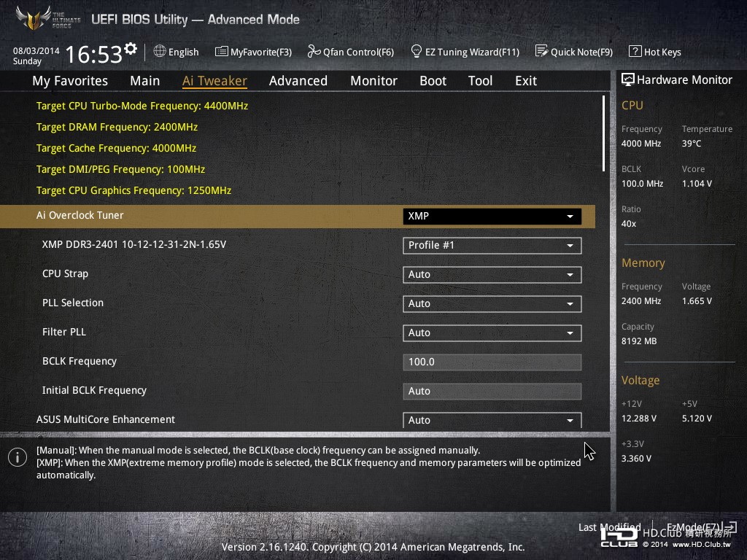The height and width of the screenshot is (560, 747).
Task: Click the English language button
Action: coord(177,52)
